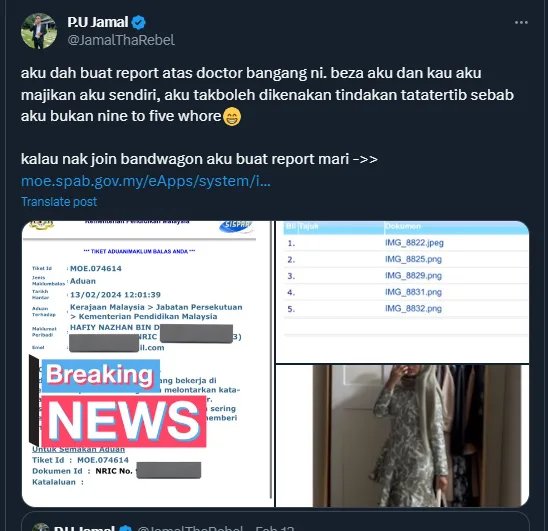Screen dimensions: 548x531
Task: Click the grinning emoji in the post
Action: pos(232,116)
